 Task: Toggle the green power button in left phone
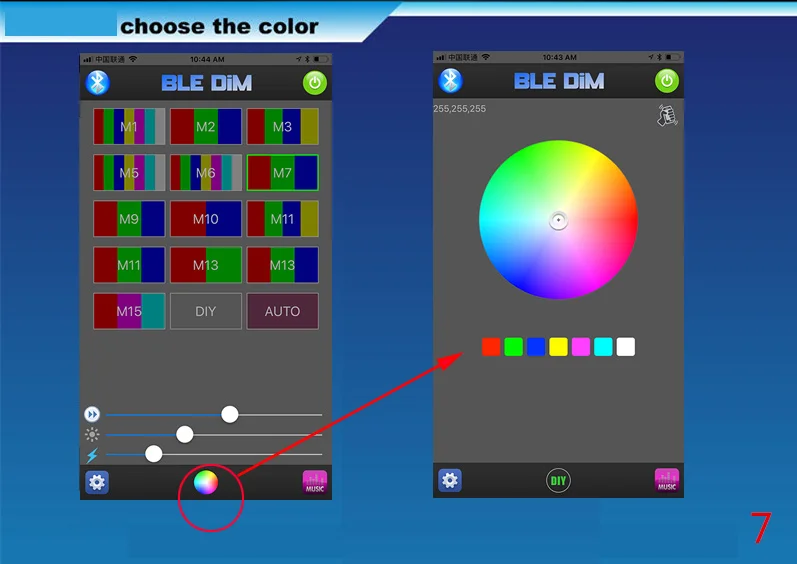coord(315,83)
